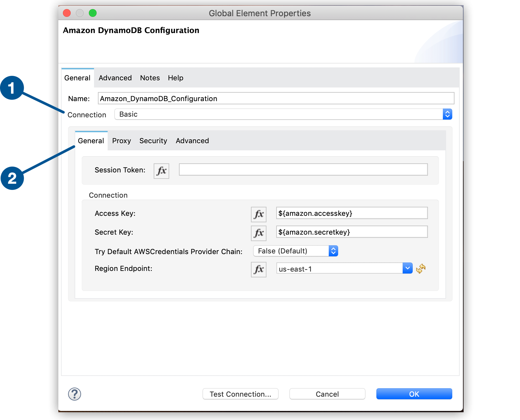Click the fx icon beside Region Endpoint
The image size is (520, 420).
click(258, 269)
